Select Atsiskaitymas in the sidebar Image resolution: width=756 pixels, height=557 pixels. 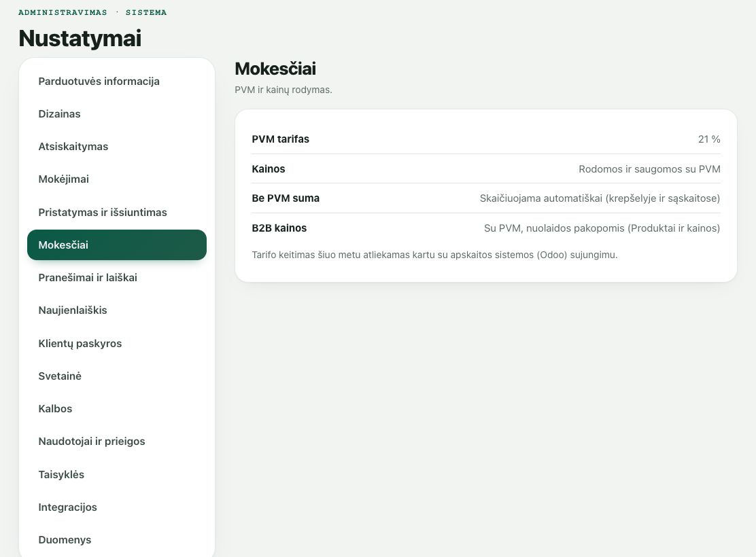point(117,147)
